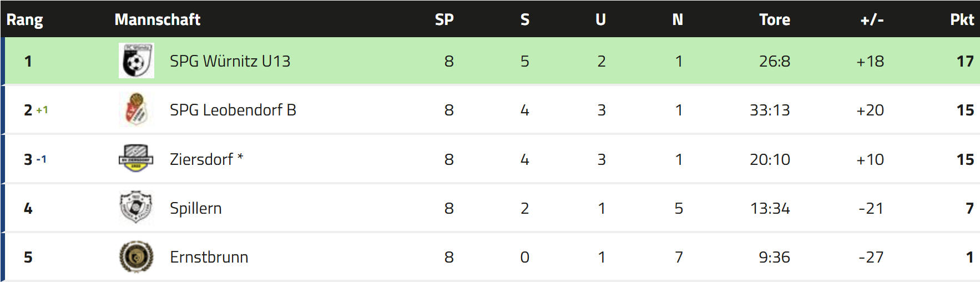This screenshot has height=282, width=980.
Task: Click the SP column header
Action: 444,19
